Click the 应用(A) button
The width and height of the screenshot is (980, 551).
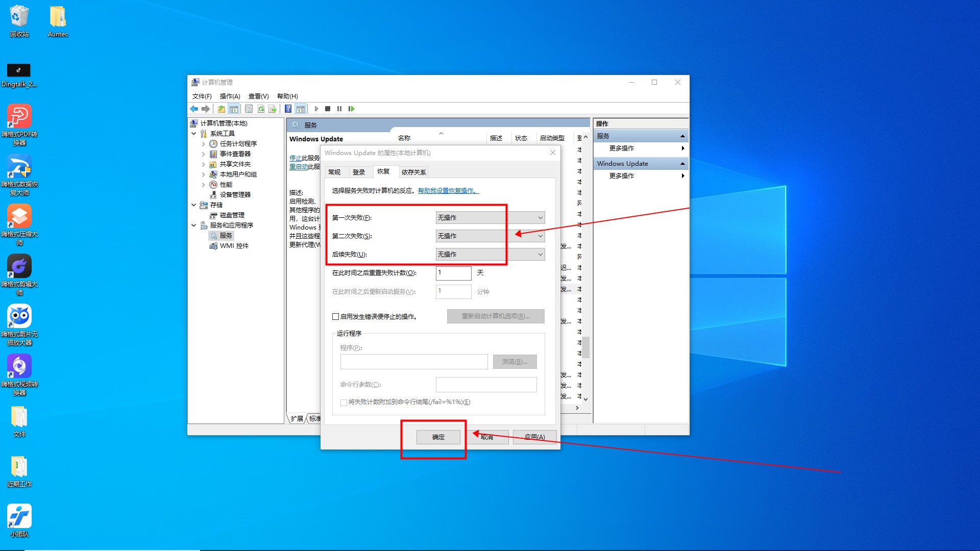(535, 437)
